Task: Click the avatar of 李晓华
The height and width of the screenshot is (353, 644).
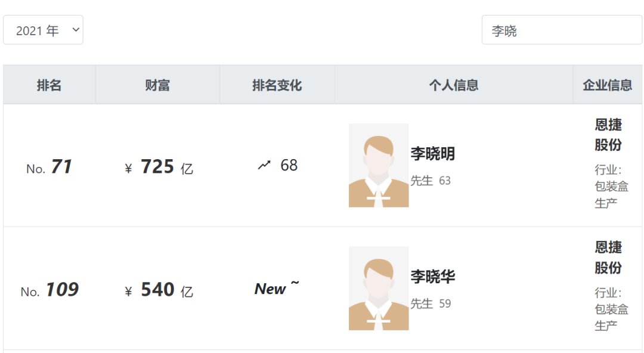Action: point(379,288)
